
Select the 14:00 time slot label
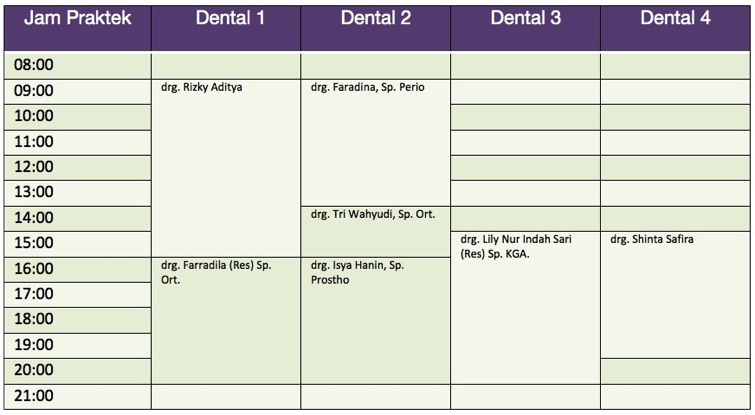tap(35, 218)
